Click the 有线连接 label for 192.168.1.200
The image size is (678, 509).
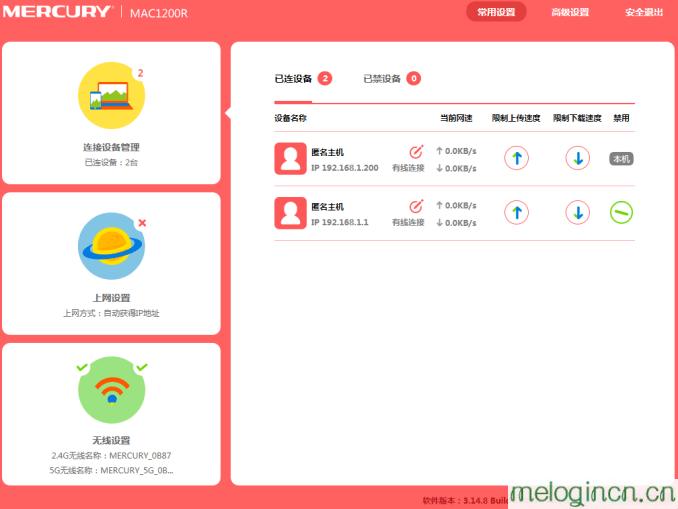point(408,168)
